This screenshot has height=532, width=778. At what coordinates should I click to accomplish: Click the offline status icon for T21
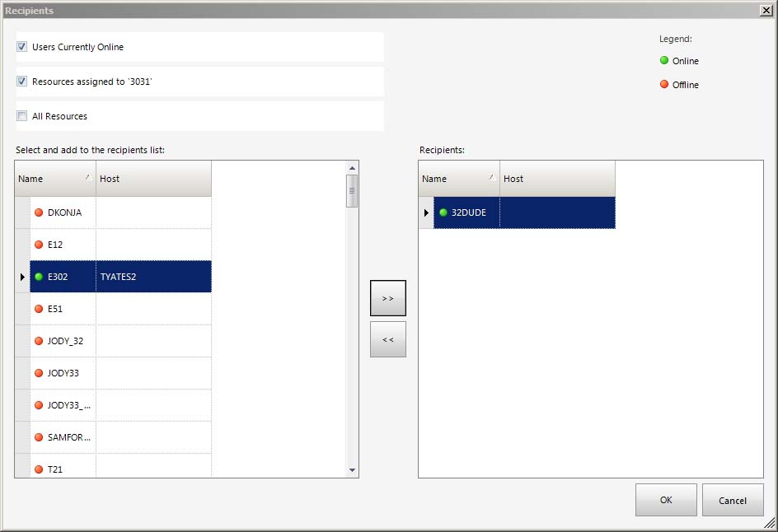point(39,469)
